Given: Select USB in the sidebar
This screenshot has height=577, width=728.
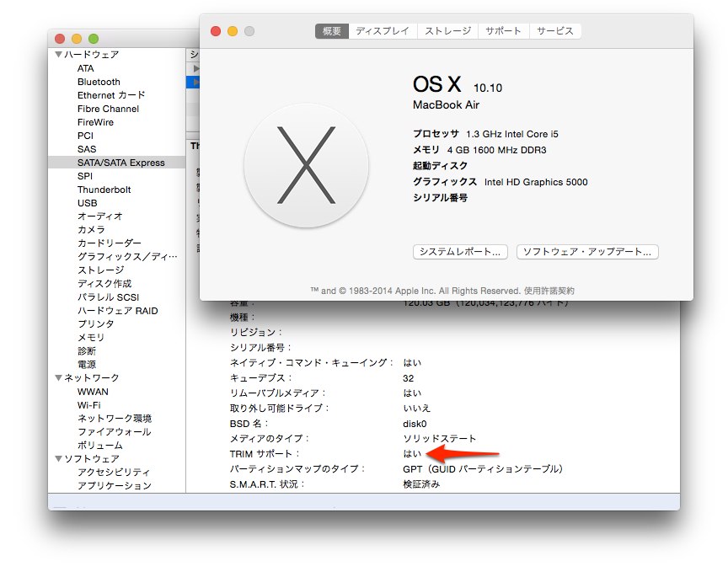Looking at the screenshot, I should (88, 203).
